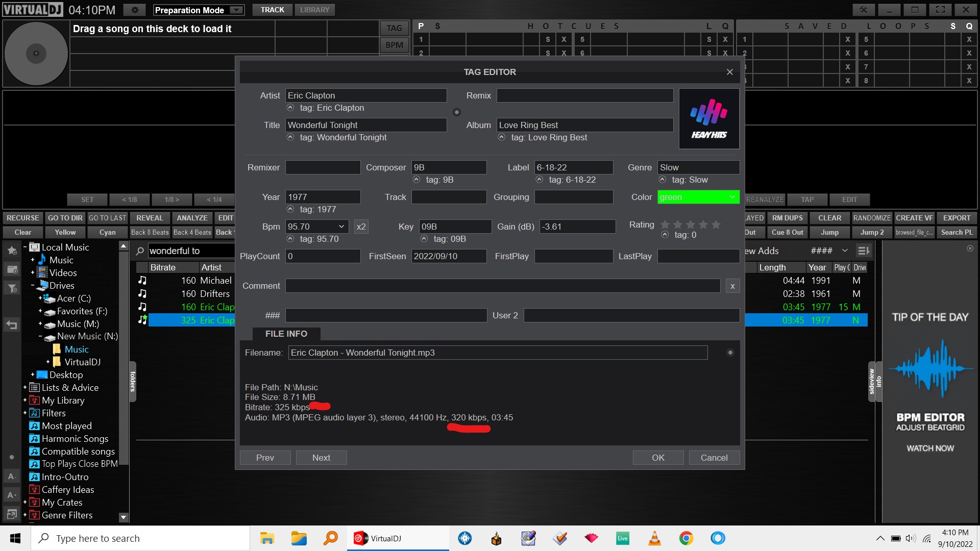Open Chrome from the taskbar
The width and height of the screenshot is (980, 551).
click(x=686, y=538)
